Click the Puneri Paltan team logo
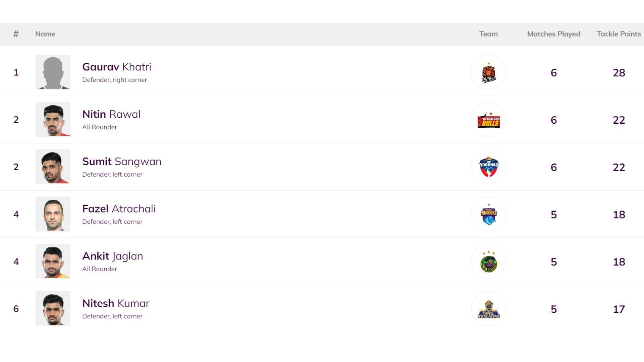Image resolution: width=644 pixels, height=362 pixels. [488, 72]
